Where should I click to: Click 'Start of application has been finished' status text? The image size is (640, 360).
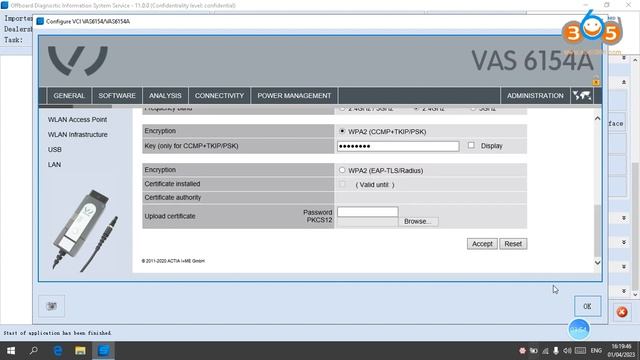tap(57, 333)
